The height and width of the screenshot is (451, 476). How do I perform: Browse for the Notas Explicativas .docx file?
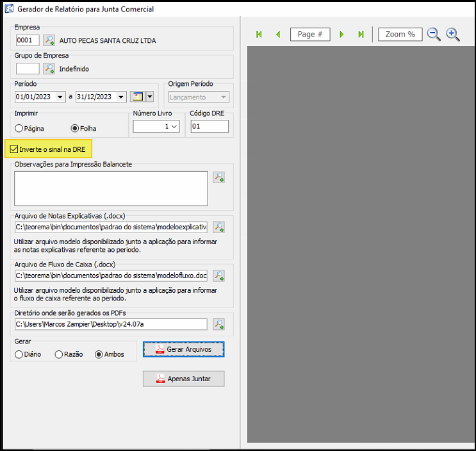(x=218, y=227)
